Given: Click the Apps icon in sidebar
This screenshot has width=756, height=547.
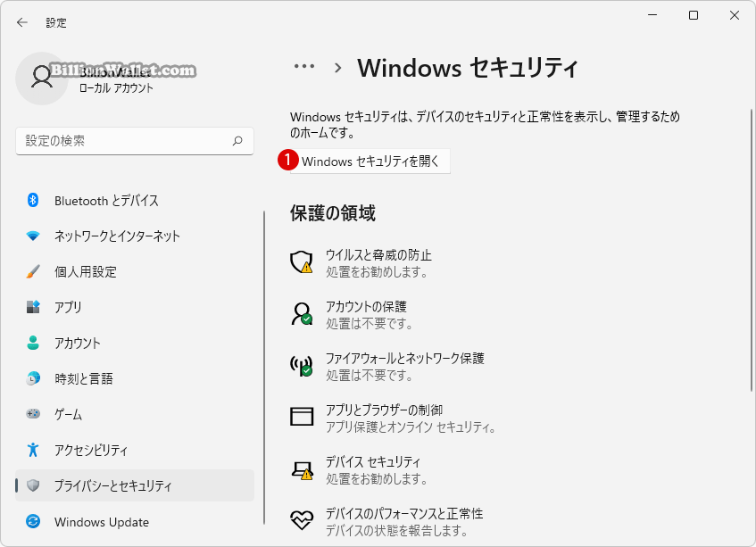Looking at the screenshot, I should (33, 307).
